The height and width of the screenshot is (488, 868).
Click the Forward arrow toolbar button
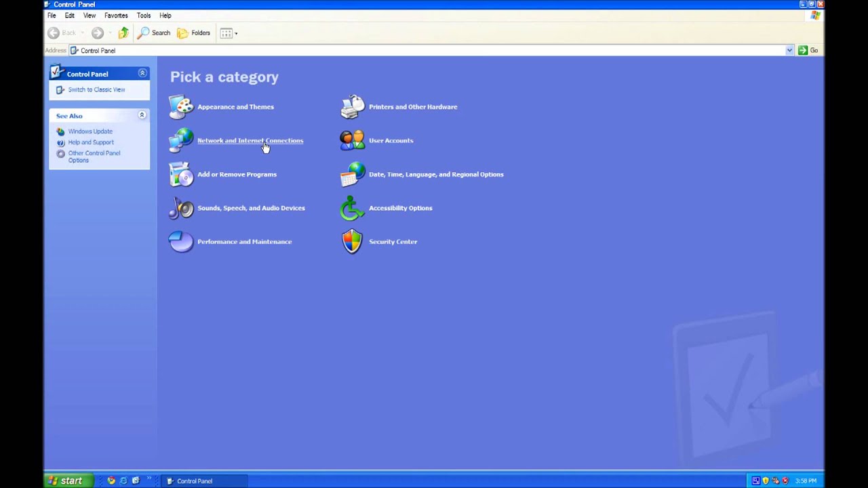pos(98,33)
